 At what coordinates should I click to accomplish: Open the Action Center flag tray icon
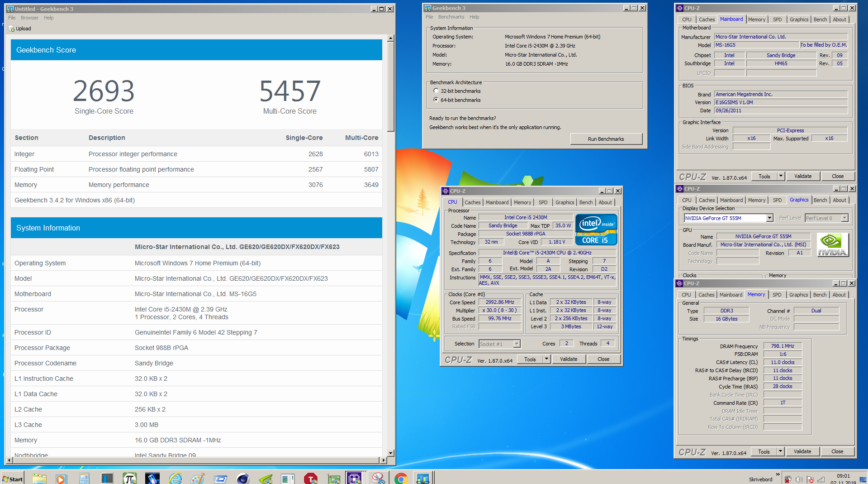point(810,479)
